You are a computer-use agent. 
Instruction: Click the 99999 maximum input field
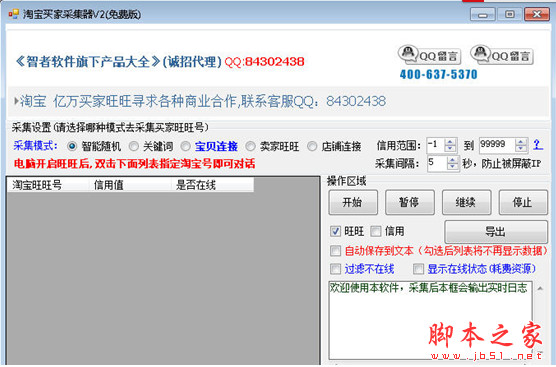(497, 145)
